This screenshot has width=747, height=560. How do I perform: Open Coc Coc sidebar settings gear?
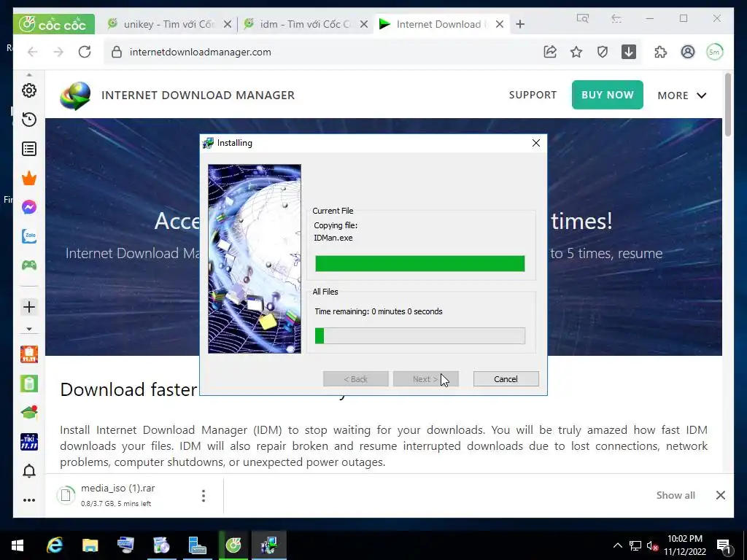coord(29,90)
